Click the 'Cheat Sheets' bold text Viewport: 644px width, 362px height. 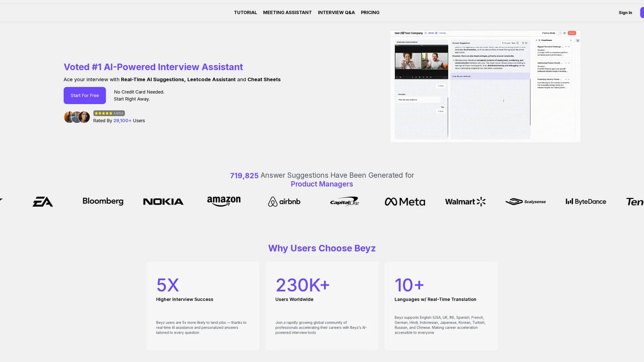click(x=264, y=79)
